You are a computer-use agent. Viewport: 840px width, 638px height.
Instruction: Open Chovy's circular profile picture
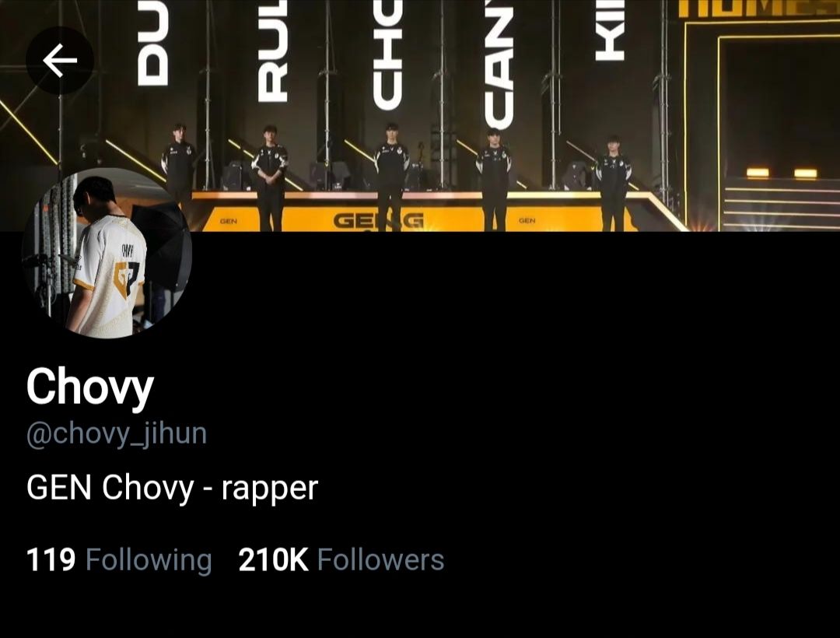(x=107, y=253)
